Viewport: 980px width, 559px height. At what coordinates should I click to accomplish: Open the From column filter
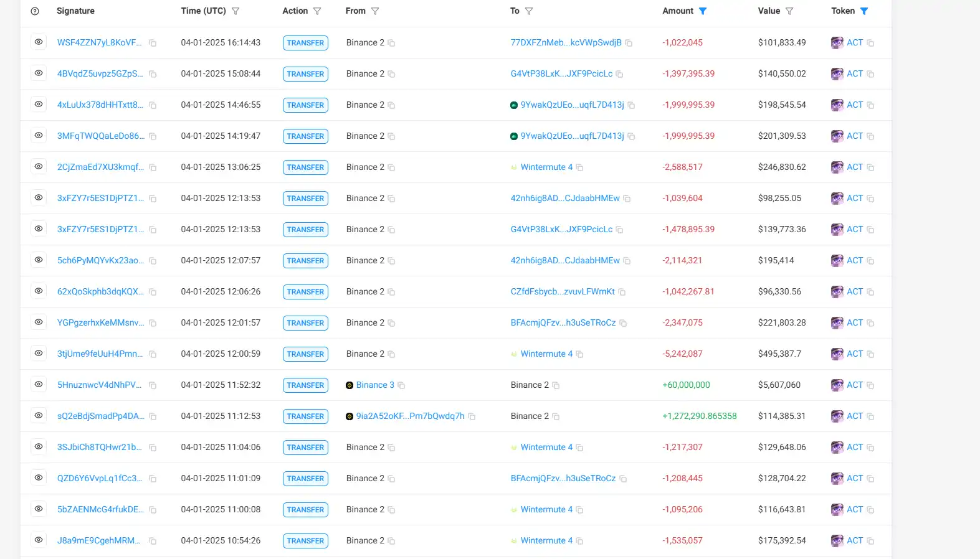pyautogui.click(x=375, y=11)
